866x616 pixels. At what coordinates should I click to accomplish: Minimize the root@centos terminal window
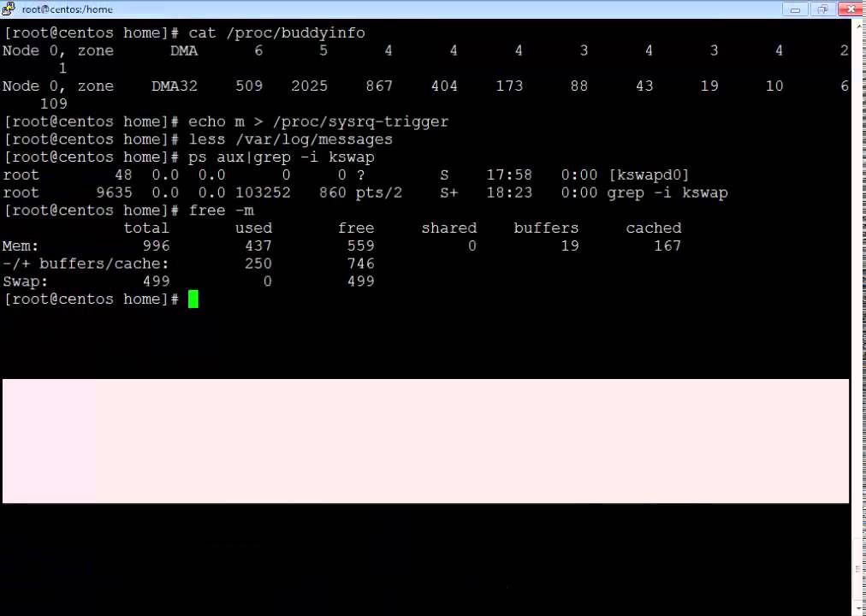(795, 9)
